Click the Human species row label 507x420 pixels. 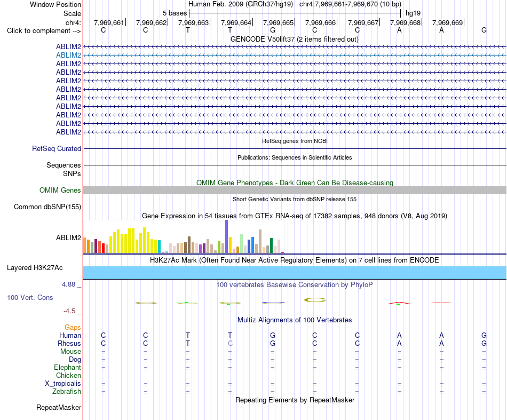point(70,335)
